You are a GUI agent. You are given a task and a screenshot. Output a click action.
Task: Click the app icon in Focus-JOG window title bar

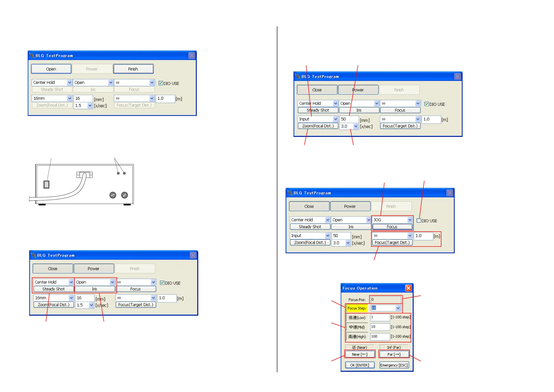coord(289,193)
